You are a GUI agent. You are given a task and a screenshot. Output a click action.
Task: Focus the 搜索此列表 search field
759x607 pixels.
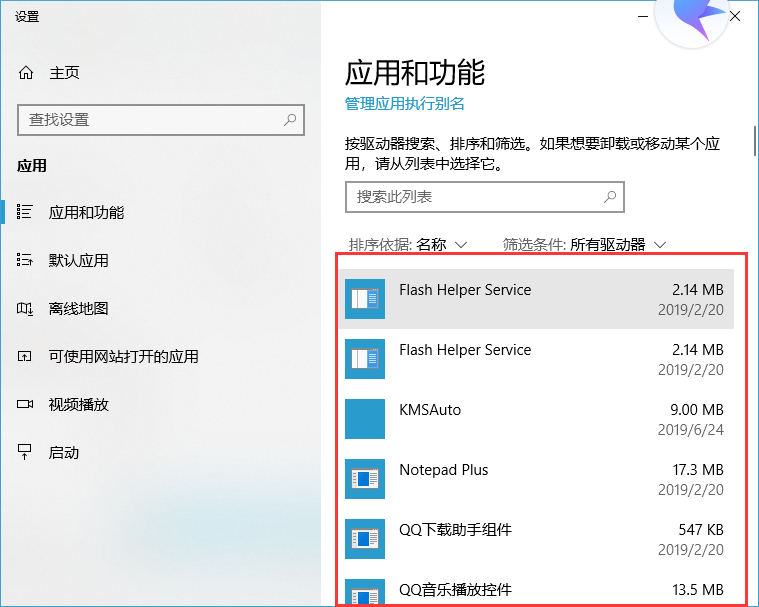pyautogui.click(x=485, y=197)
